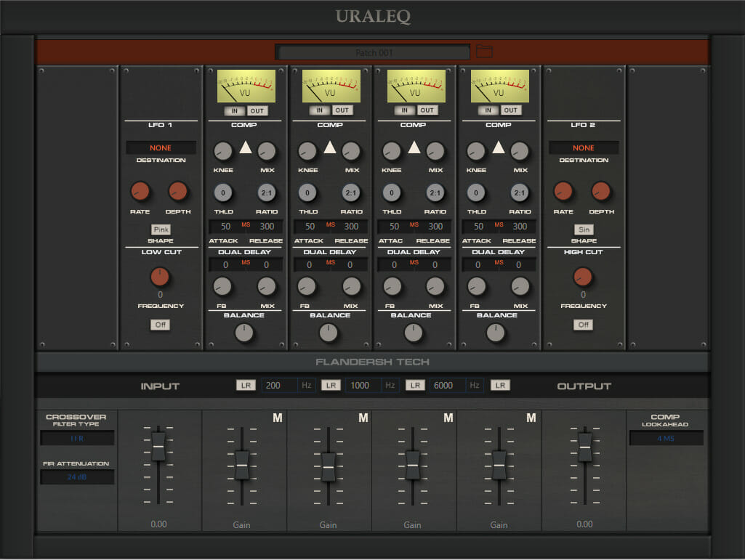Click the first band's VU meter
Image resolution: width=745 pixels, height=560 pixels.
tap(246, 86)
